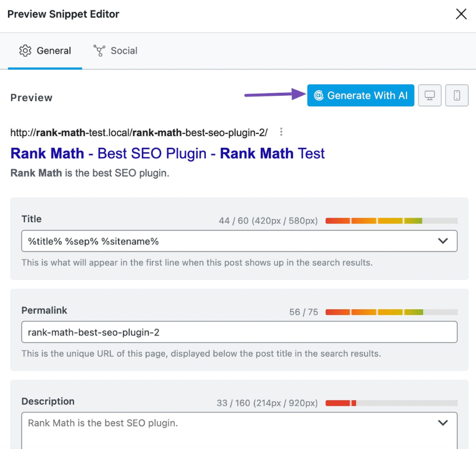The height and width of the screenshot is (449, 476).
Task: Switch to mobile preview mode
Action: point(457,96)
